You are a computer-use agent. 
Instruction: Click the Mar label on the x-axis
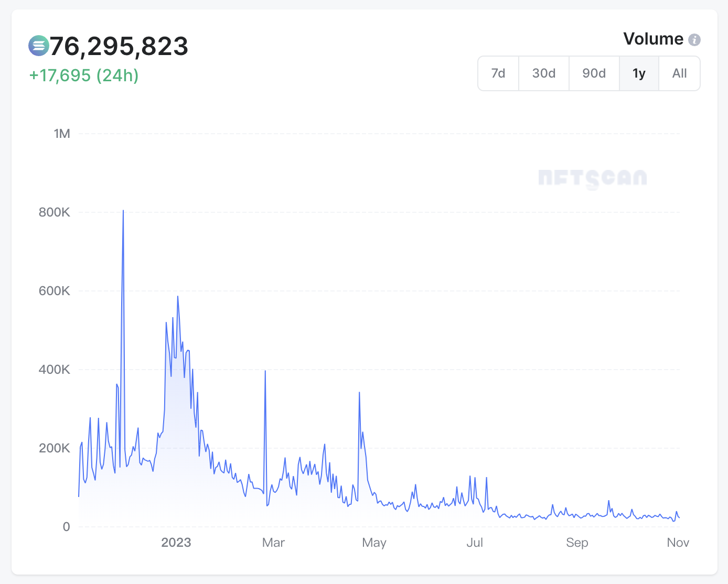(273, 543)
